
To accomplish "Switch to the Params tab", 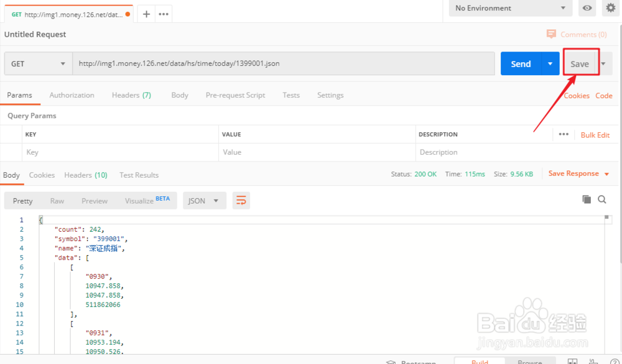I will pos(19,95).
